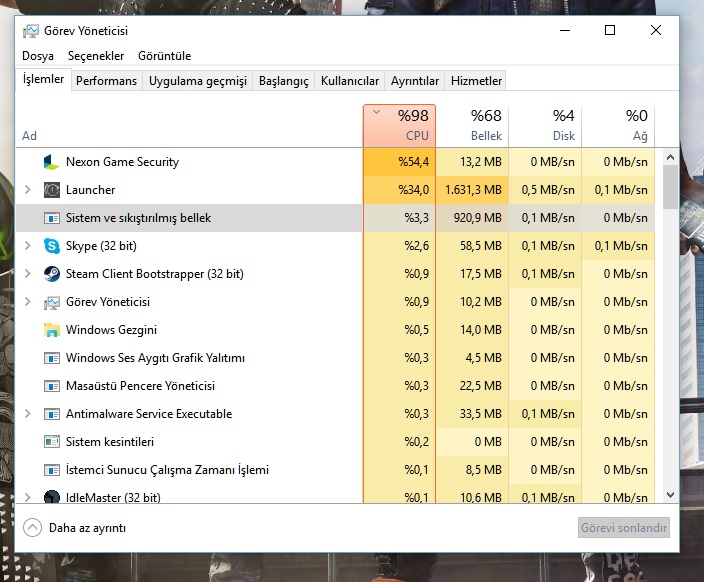This screenshot has width=704, height=582.
Task: Expand the Skype (32 bit) process group
Action: point(27,246)
